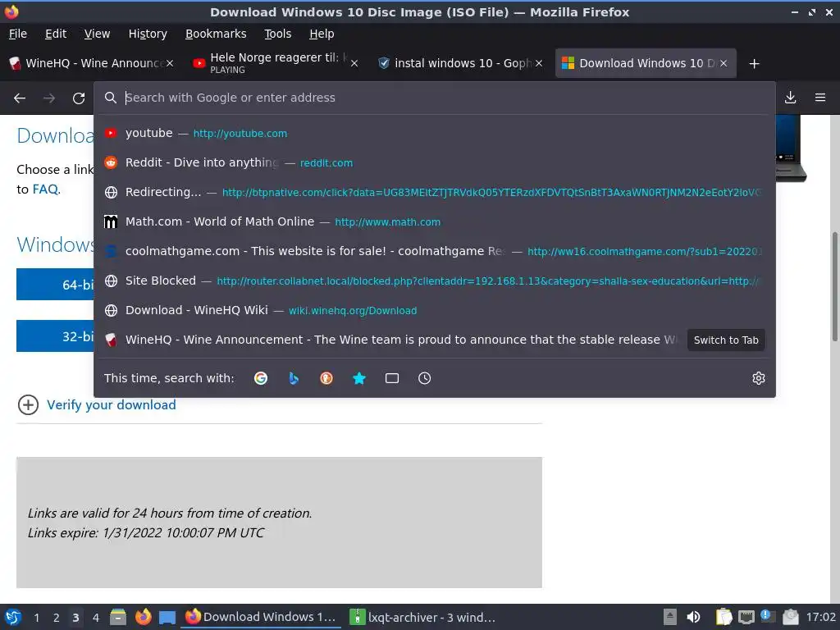
Task: Click Switch to Tab button
Action: [726, 340]
